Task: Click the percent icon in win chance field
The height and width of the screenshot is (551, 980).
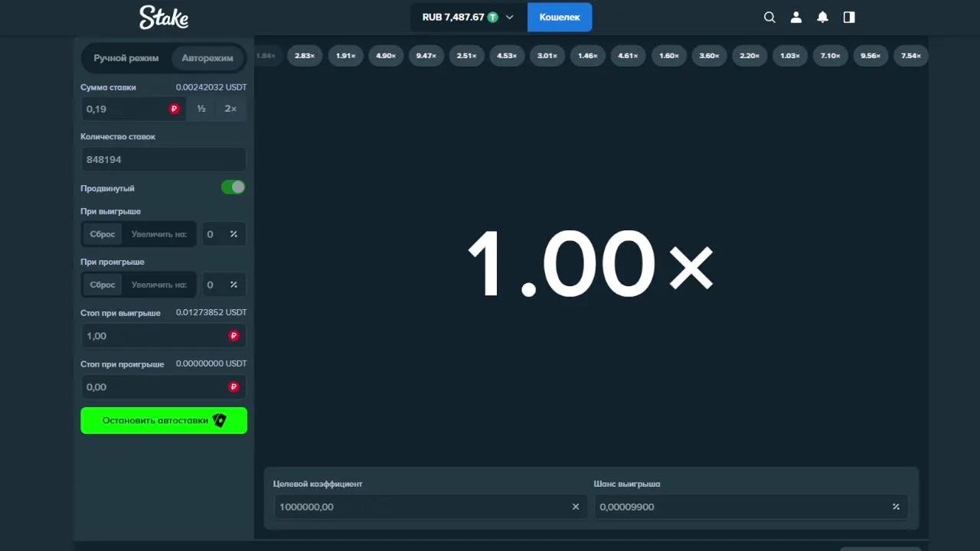Action: coord(896,507)
